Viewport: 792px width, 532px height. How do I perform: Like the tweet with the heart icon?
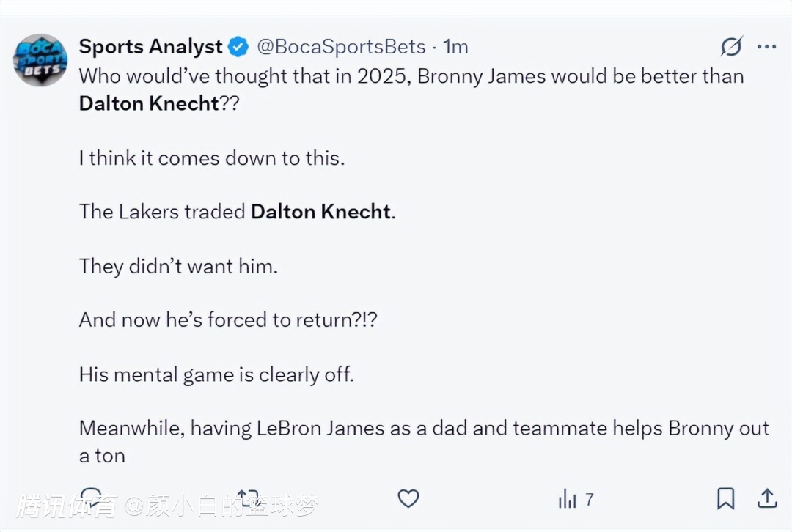point(408,499)
